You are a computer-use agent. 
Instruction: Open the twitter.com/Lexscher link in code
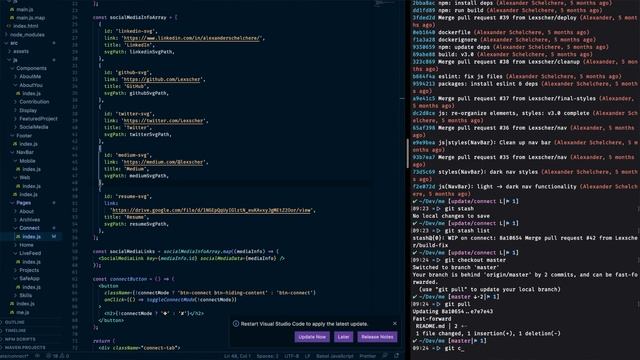click(164, 120)
